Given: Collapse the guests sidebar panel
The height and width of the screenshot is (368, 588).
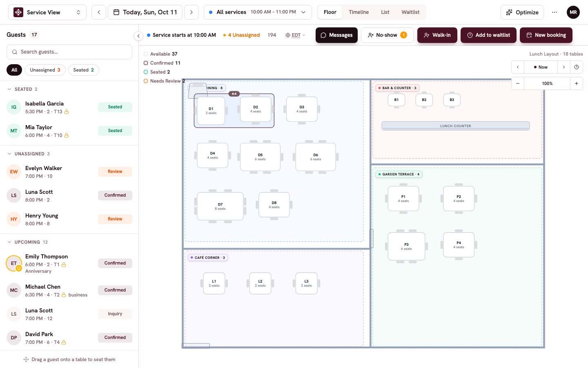Looking at the screenshot, I should [x=138, y=36].
